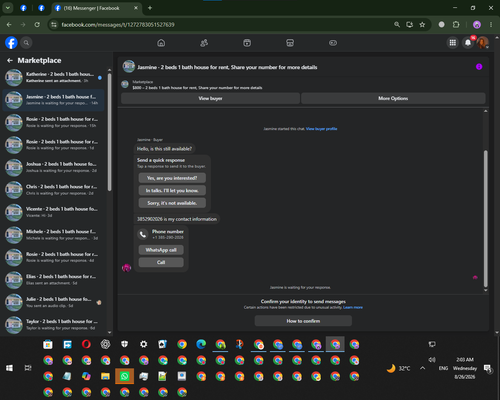
Task: Open Rosie's conversation from 15h ago
Action: [x=53, y=122]
